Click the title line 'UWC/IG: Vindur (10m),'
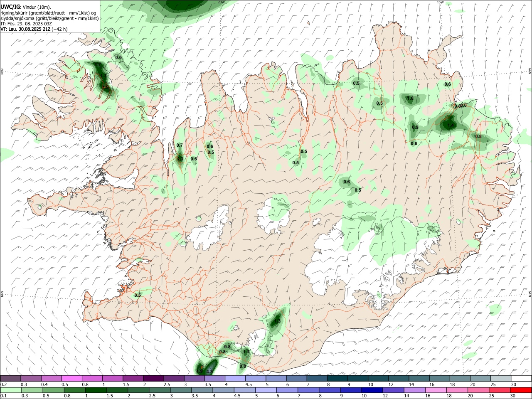Image resolution: width=532 pixels, height=399 pixels. click(26, 7)
